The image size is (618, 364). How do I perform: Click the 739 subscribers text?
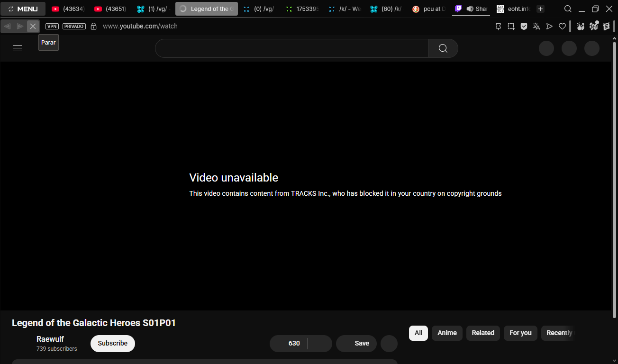[x=57, y=349]
